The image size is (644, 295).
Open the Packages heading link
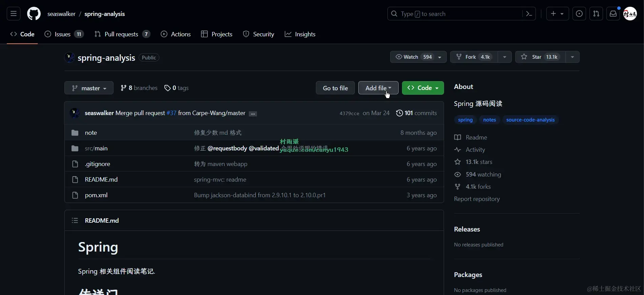click(468, 275)
